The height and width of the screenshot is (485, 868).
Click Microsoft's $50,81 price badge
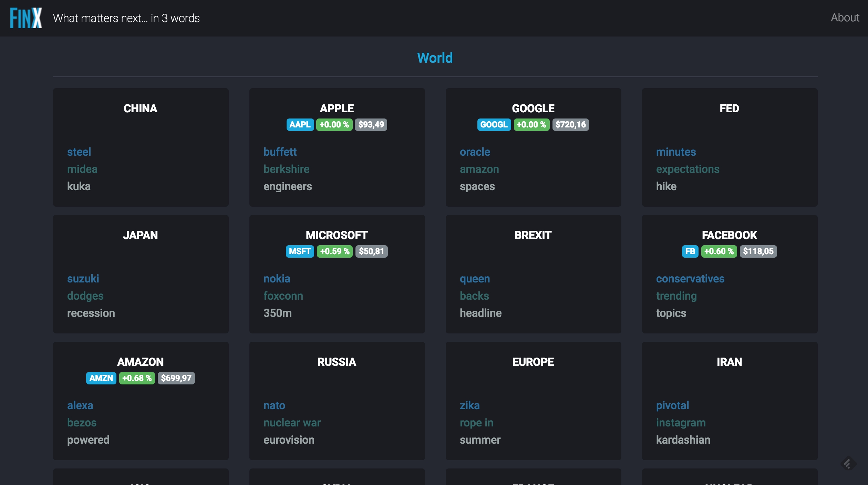tap(371, 251)
